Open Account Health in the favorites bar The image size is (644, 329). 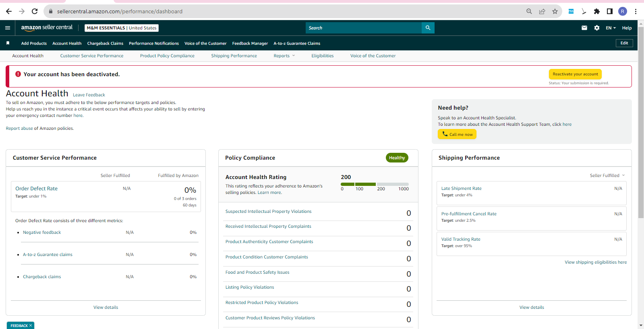click(x=67, y=44)
